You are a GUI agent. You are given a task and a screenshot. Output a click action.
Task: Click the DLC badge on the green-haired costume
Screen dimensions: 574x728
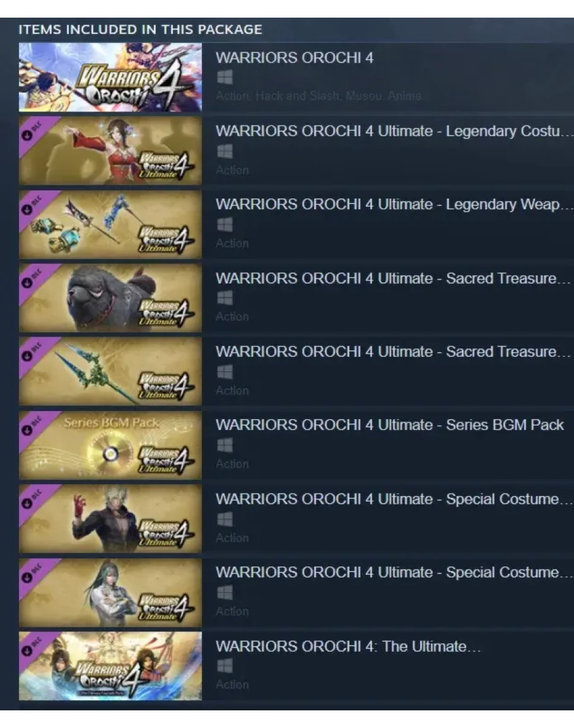tap(33, 573)
